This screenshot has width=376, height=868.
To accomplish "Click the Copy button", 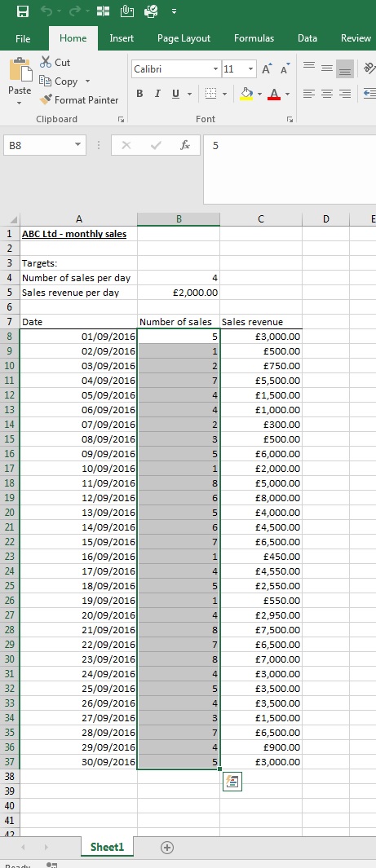I will coord(59,82).
